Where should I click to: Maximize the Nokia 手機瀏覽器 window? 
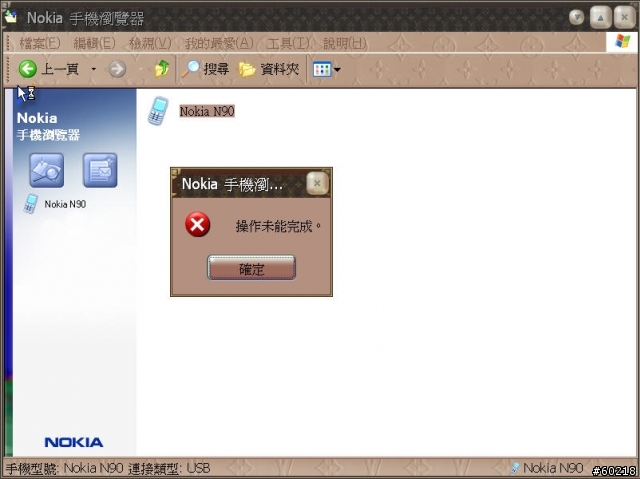click(600, 18)
